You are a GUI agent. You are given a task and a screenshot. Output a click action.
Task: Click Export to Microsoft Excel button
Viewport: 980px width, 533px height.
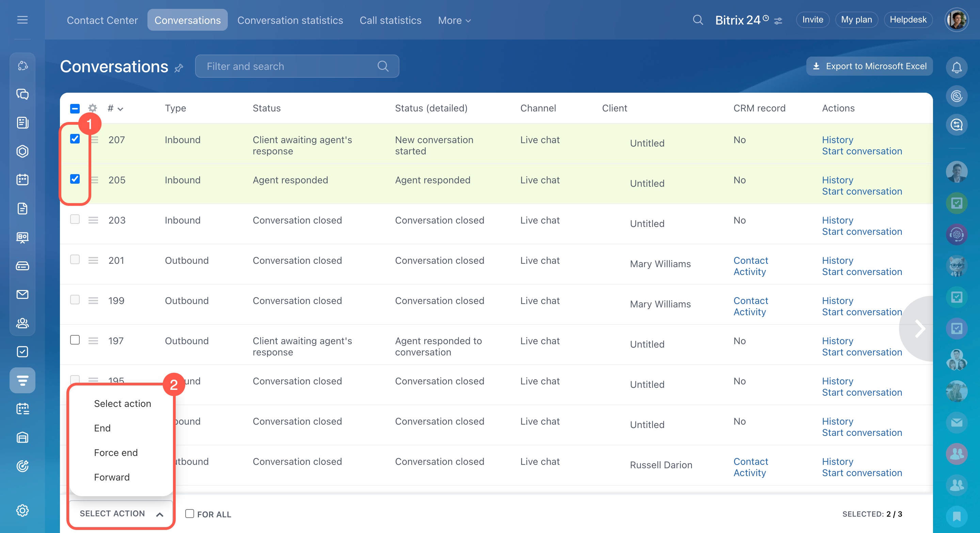point(869,66)
